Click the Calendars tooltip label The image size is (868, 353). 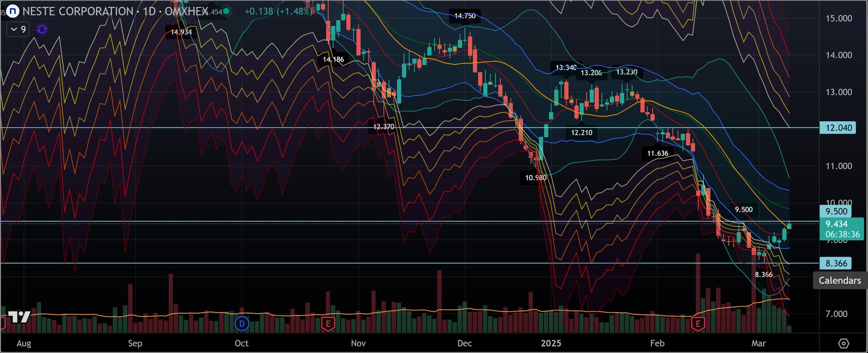coord(840,281)
